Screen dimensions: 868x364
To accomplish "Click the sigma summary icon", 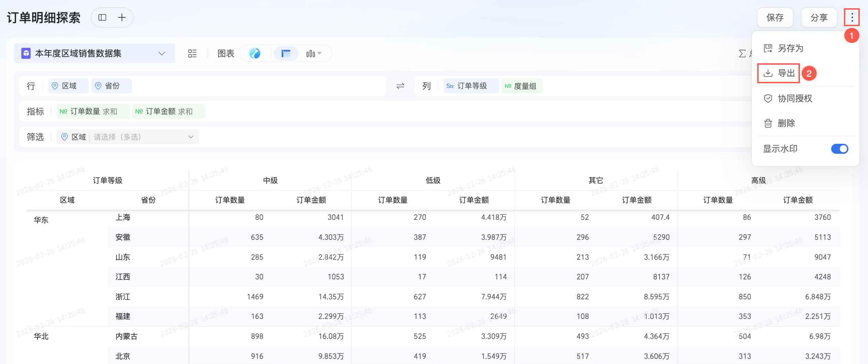I will 742,54.
